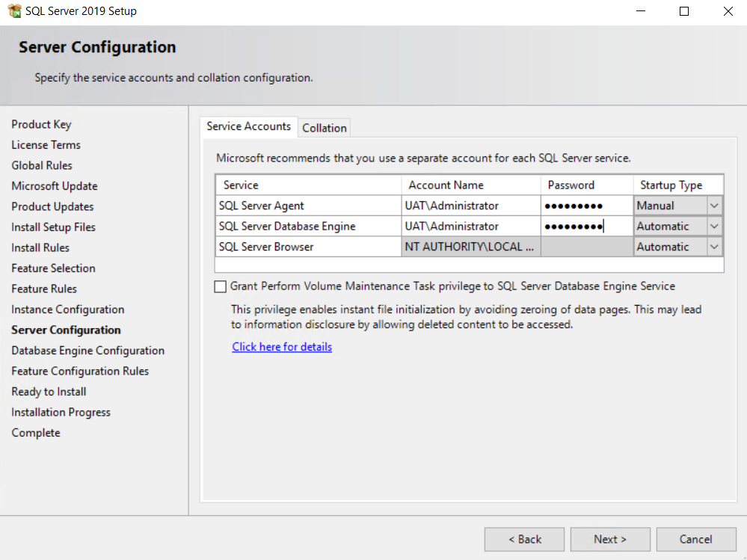This screenshot has width=747, height=560.
Task: Select the Global Rules step in sidebar
Action: (x=42, y=165)
